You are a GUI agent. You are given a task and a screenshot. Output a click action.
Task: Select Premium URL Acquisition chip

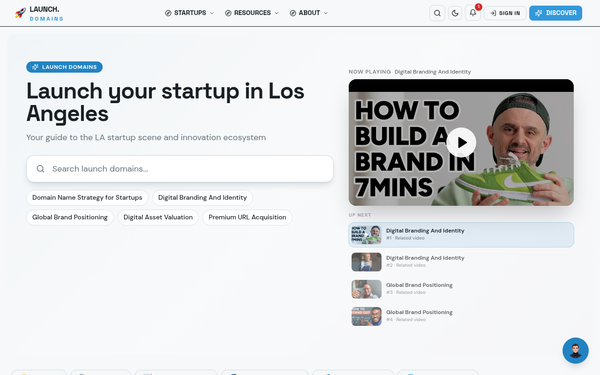pyautogui.click(x=247, y=217)
